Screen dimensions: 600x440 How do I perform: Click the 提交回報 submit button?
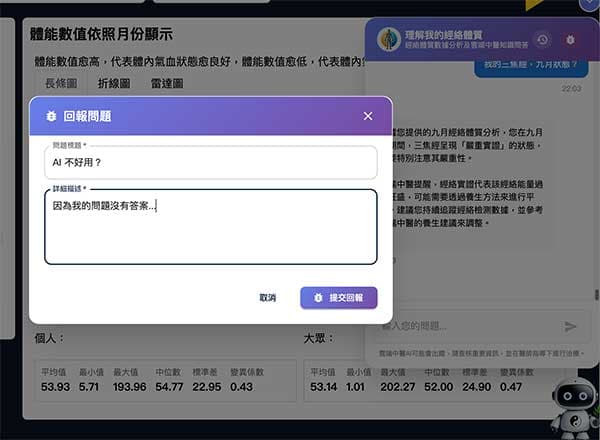point(339,298)
